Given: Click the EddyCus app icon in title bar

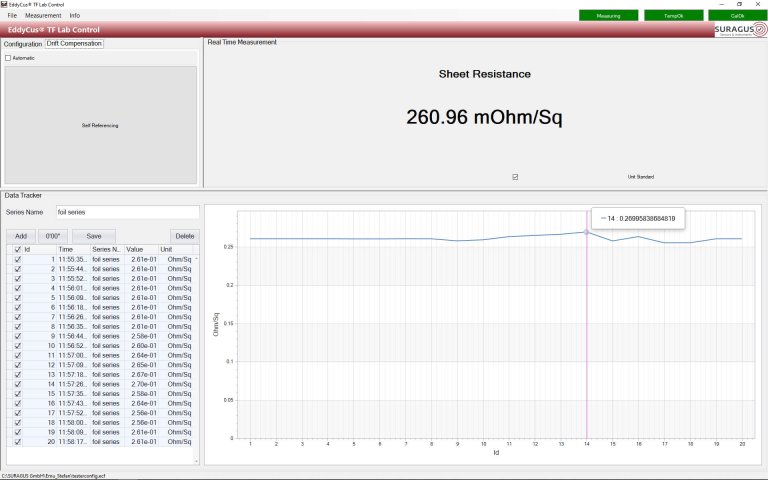Looking at the screenshot, I should click(x=4, y=4).
